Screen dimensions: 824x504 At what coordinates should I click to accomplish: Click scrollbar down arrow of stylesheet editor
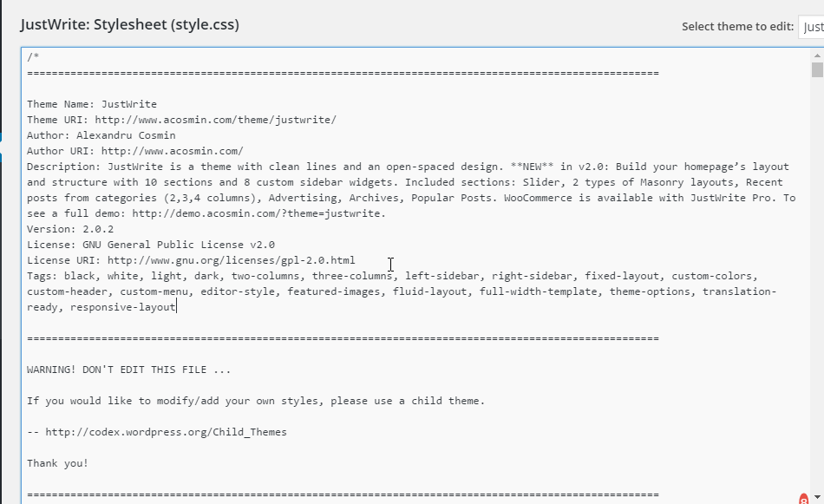[817, 496]
